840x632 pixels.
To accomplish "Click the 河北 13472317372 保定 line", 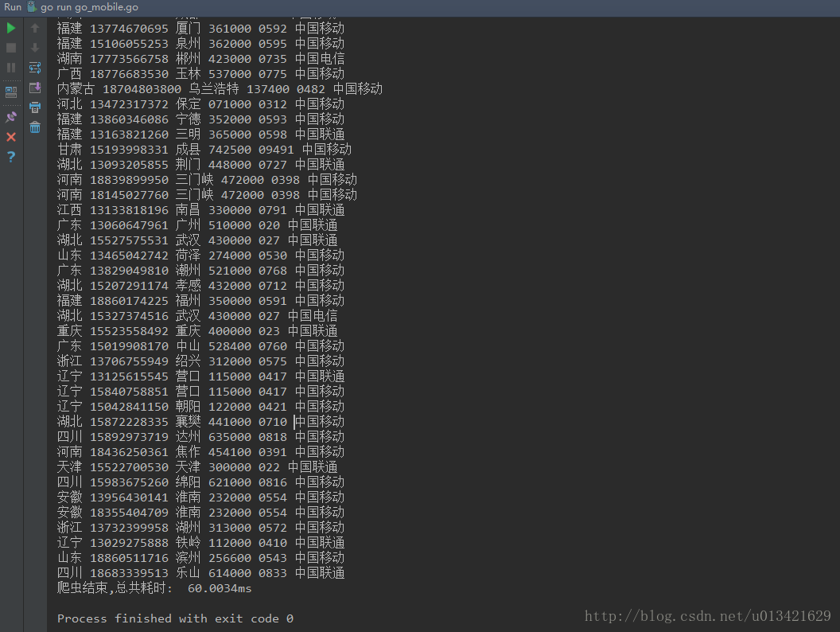I will (x=200, y=104).
